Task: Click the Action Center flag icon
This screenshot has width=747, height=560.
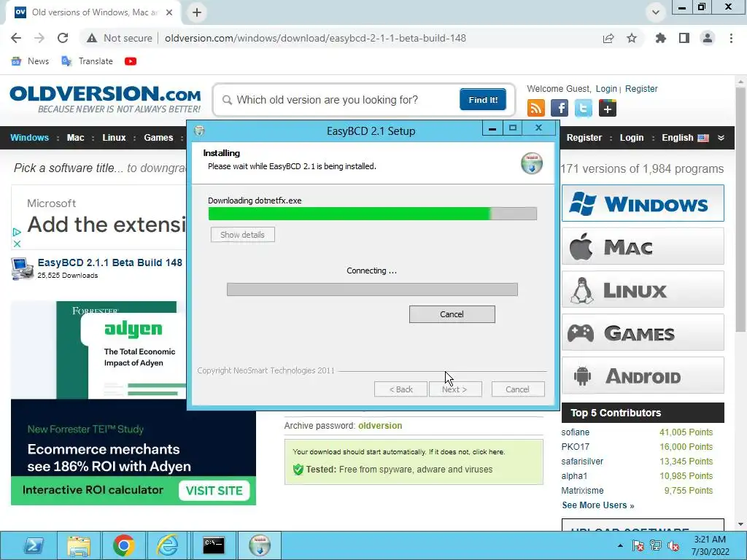Action: tap(638, 545)
